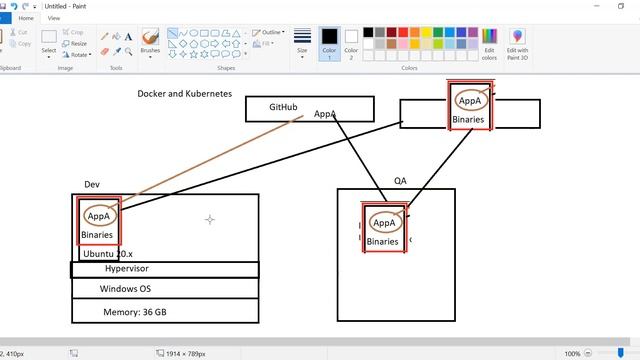This screenshot has height=360, width=640.
Task: Click the Brushes tool icon
Action: (150, 37)
